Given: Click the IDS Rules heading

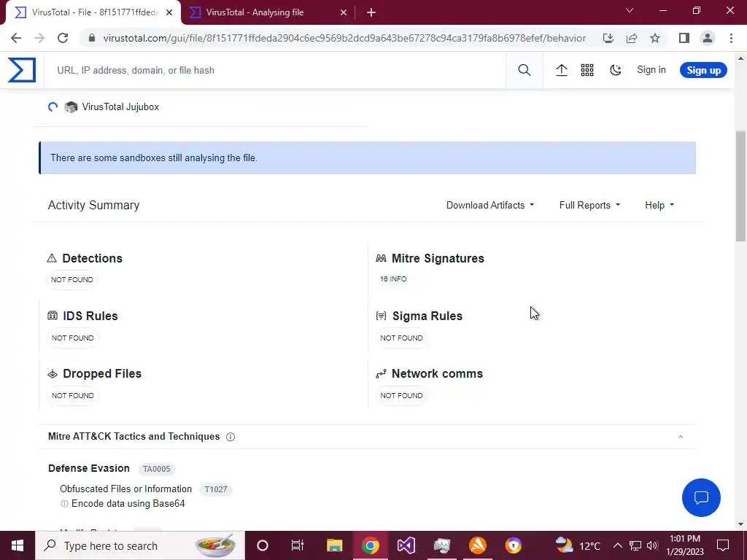Looking at the screenshot, I should [x=90, y=316].
